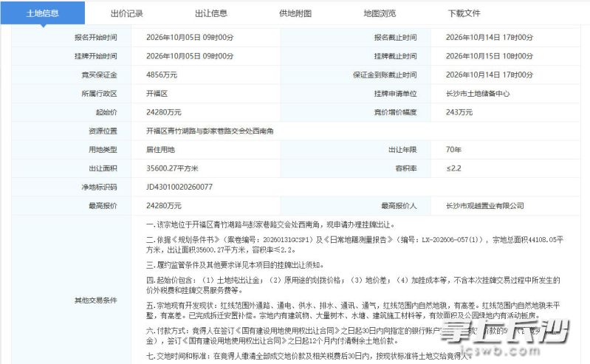
Task: Open the 出价记录 tab
Action: [127, 13]
